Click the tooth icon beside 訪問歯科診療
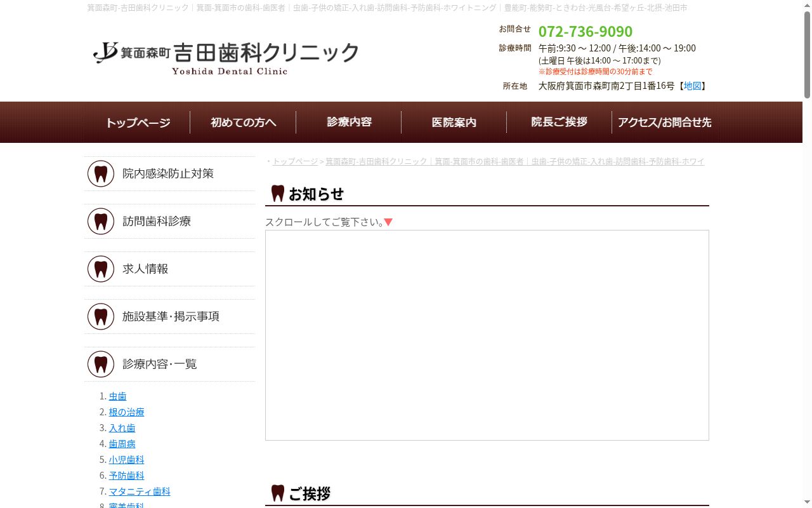Viewport: 812px width, 508px height. click(101, 222)
